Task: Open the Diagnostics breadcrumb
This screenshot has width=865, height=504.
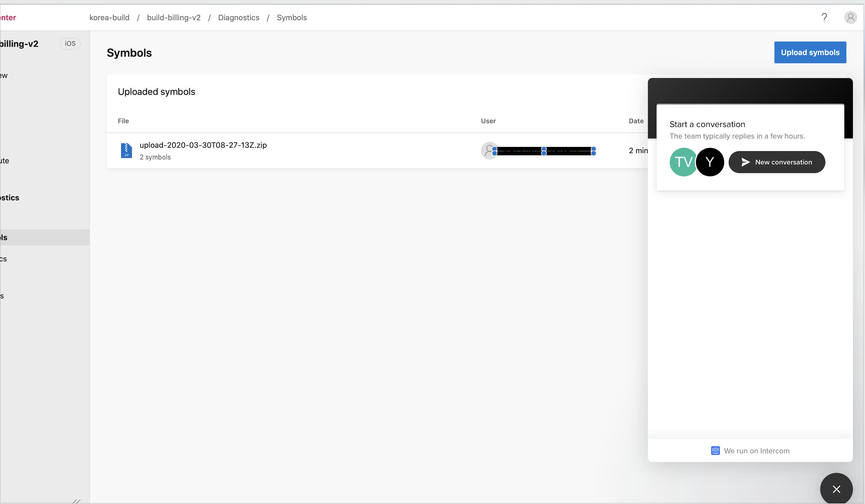Action: 239,18
